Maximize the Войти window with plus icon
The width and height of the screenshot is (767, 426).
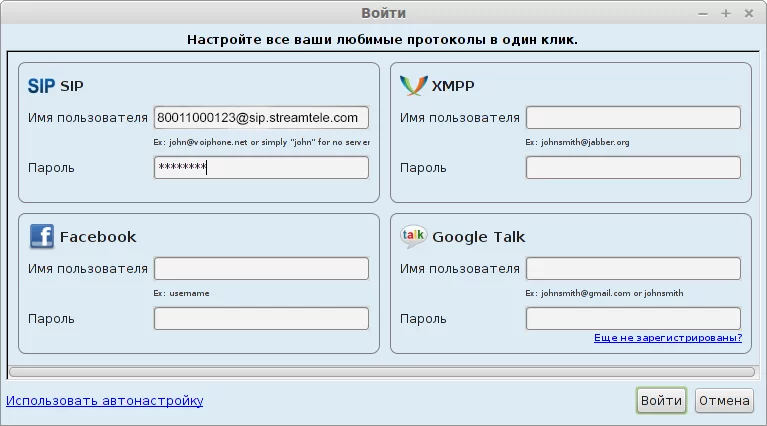(726, 14)
